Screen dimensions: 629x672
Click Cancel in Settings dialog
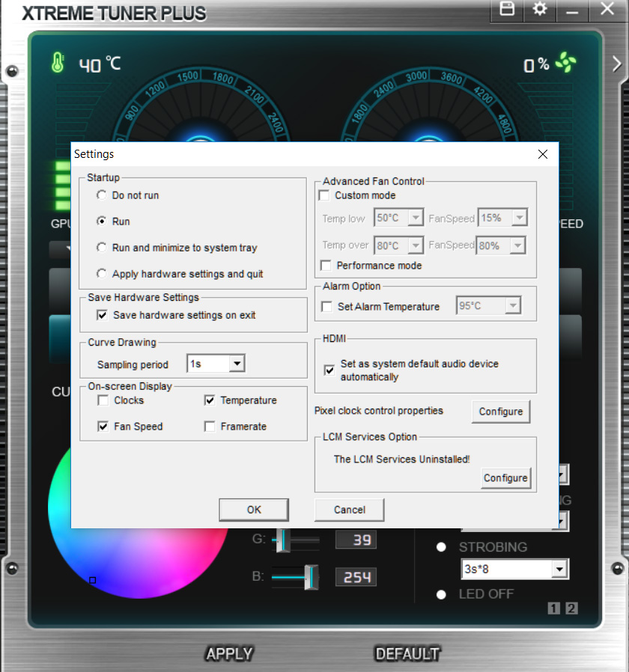pos(350,510)
